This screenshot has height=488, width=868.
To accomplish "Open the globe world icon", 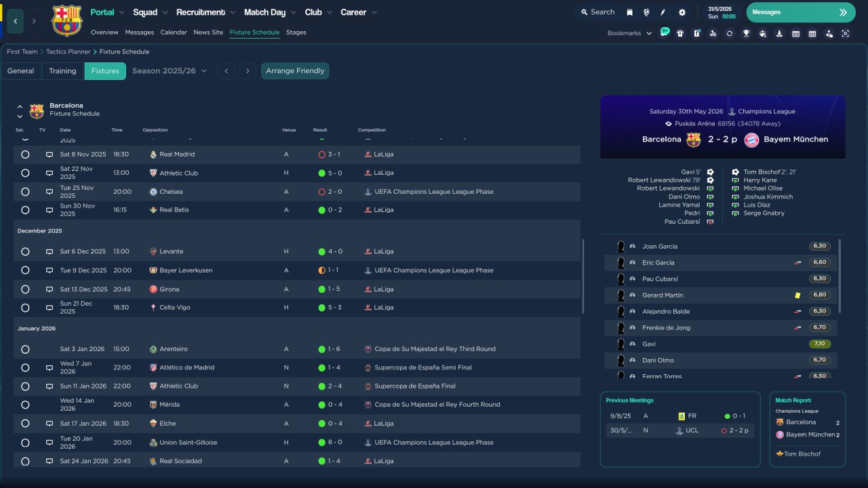I will click(x=646, y=12).
